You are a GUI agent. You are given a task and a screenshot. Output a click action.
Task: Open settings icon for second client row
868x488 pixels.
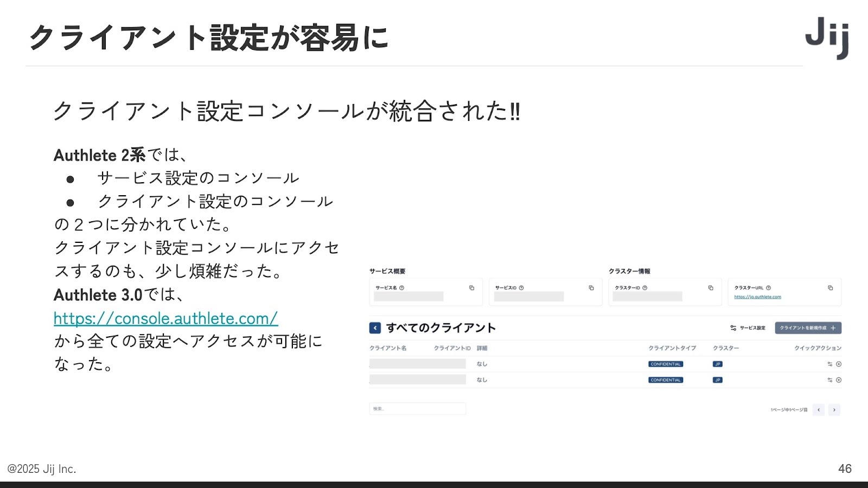[830, 380]
